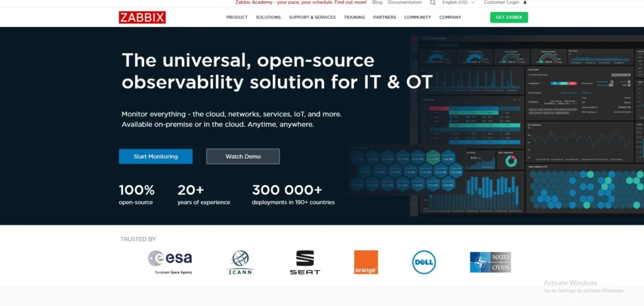Click the Dell logo
The height and width of the screenshot is (306, 644).
point(424,263)
